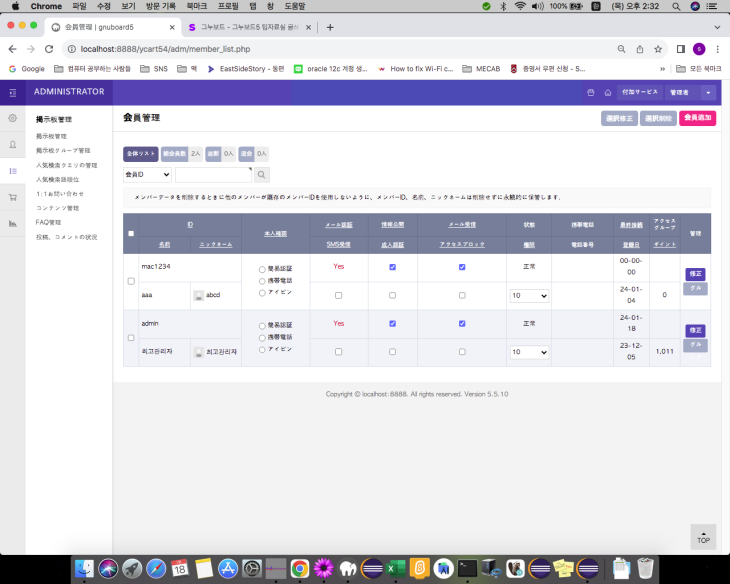Collapse the sidebar with hamburger icon
This screenshot has width=730, height=584.
tap(13, 92)
